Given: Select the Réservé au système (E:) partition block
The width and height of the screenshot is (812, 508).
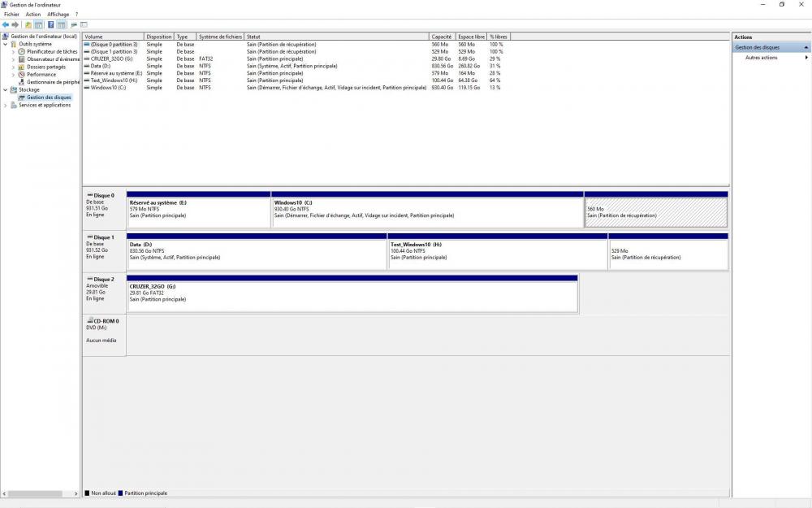Looking at the screenshot, I should tap(198, 210).
